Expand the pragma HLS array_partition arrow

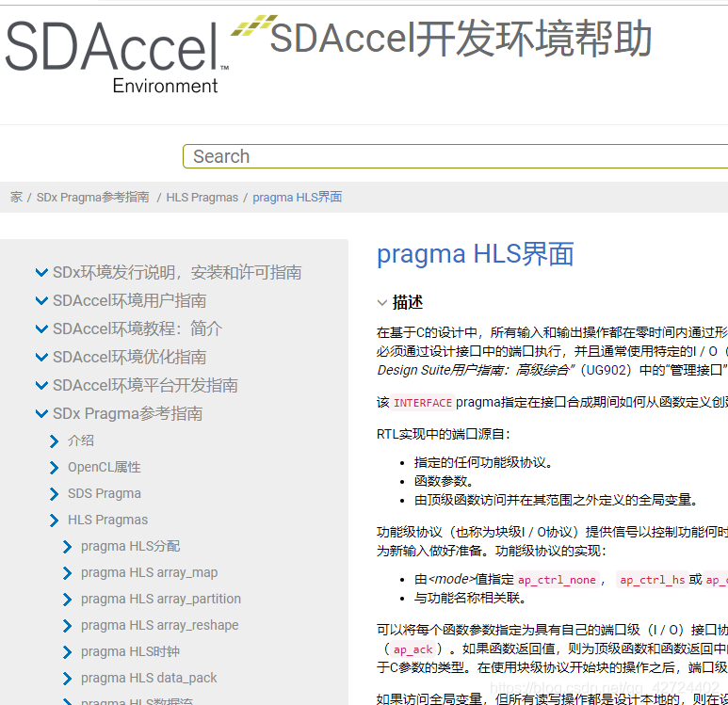point(67,600)
